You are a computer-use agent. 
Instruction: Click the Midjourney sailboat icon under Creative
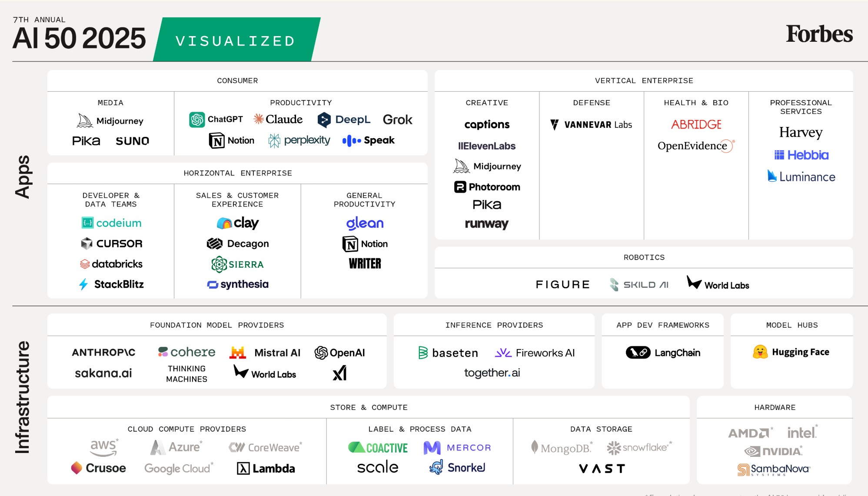(462, 166)
